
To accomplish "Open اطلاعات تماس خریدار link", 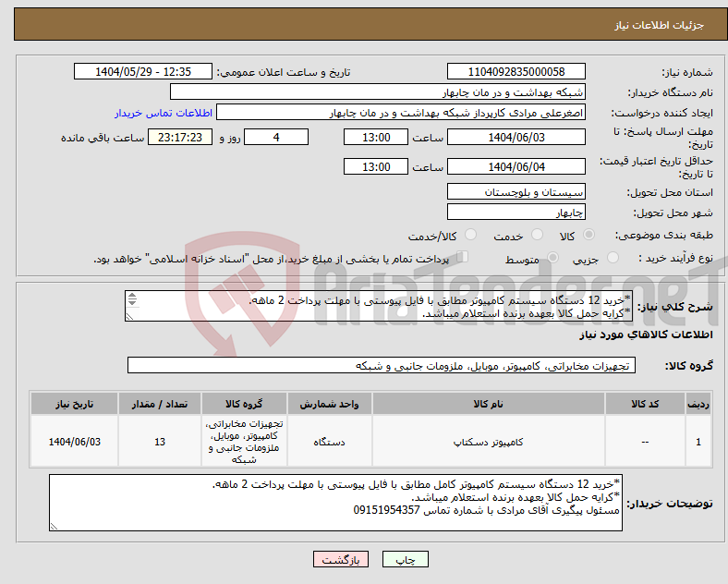I will [x=164, y=114].
